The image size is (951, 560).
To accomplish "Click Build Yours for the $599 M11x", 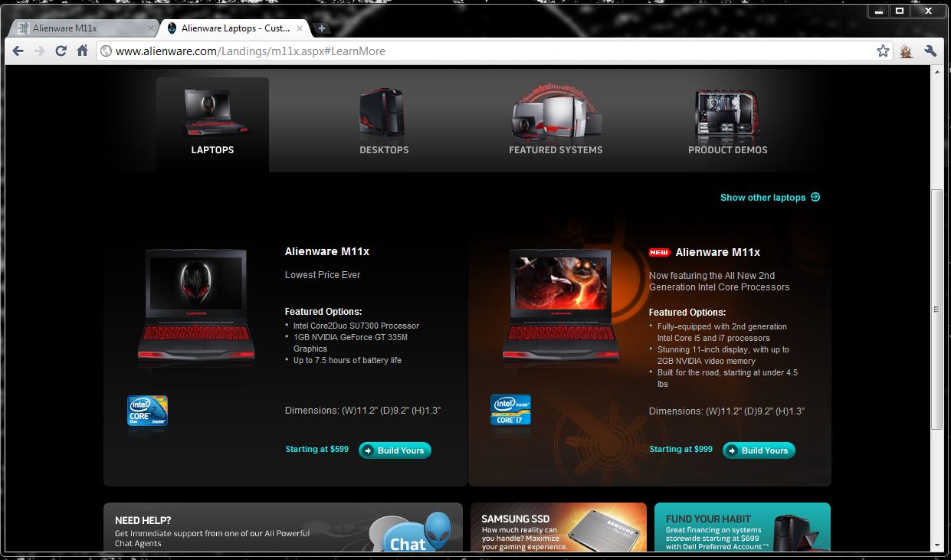I will pos(395,450).
